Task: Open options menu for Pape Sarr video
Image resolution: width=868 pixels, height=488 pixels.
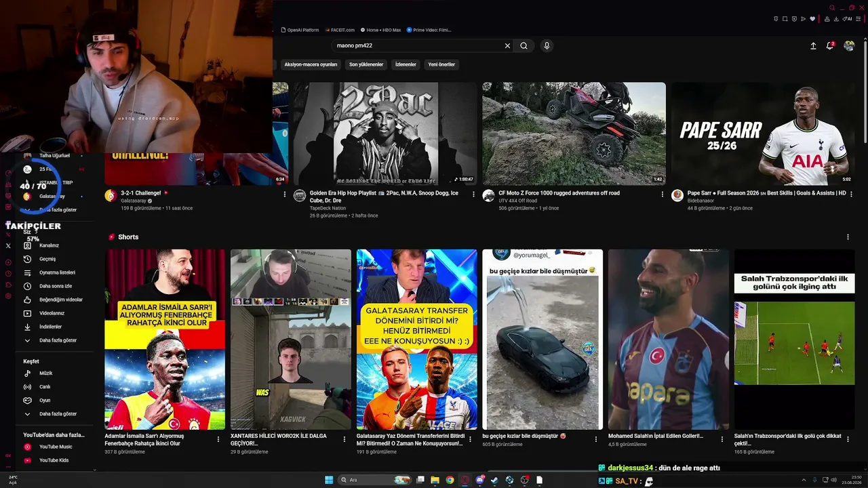Action: 852,195
